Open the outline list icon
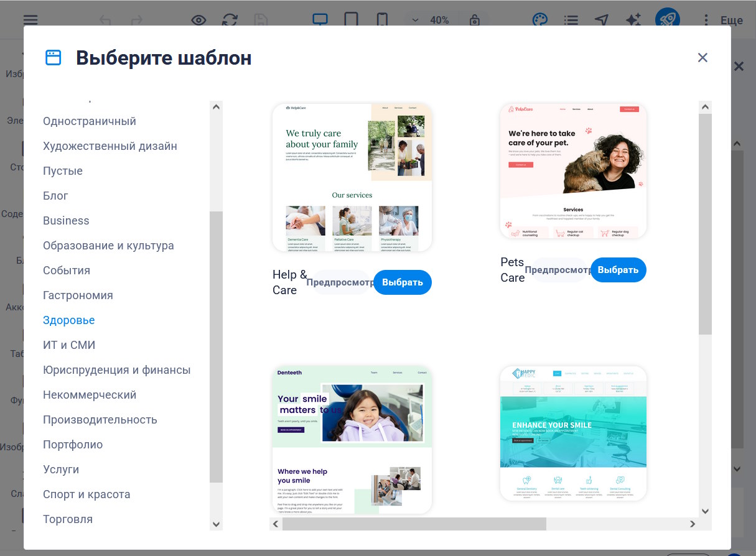The width and height of the screenshot is (756, 556). click(x=571, y=20)
